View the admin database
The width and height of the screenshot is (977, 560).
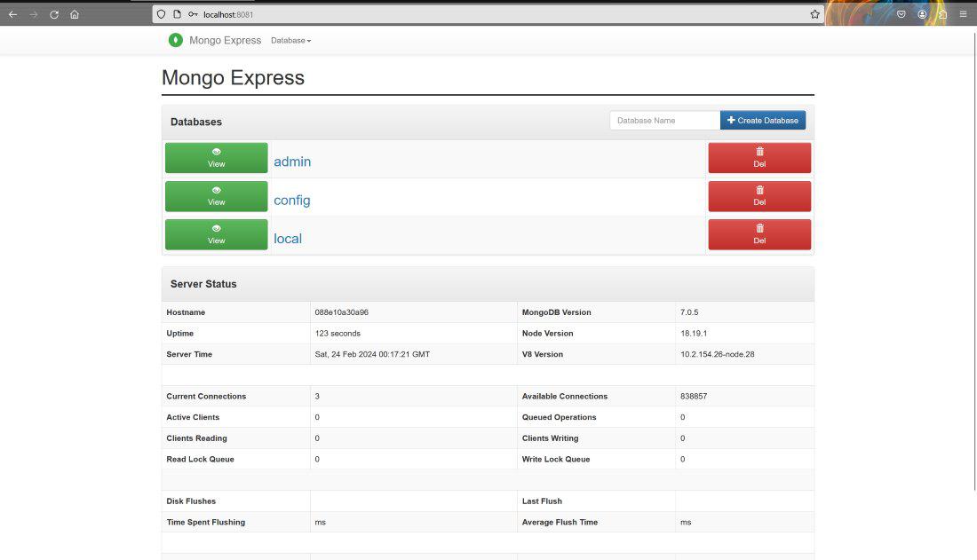216,158
